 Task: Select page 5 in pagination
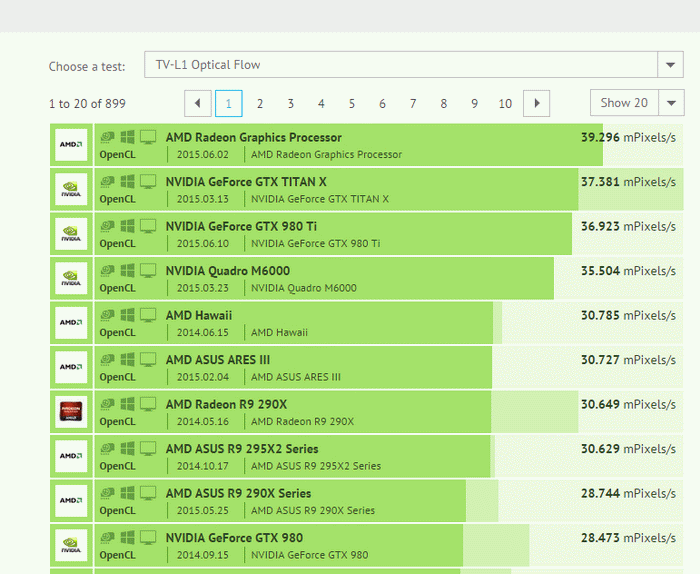point(352,104)
